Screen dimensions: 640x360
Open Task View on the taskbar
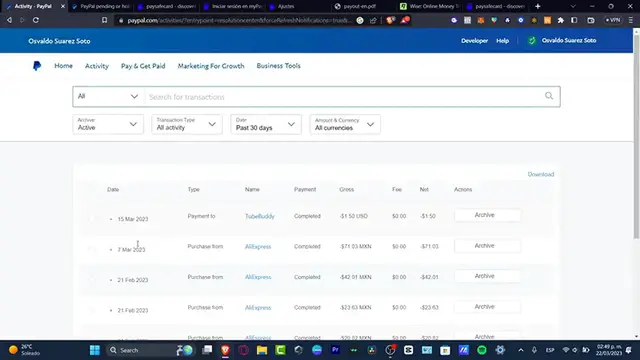(x=207, y=350)
